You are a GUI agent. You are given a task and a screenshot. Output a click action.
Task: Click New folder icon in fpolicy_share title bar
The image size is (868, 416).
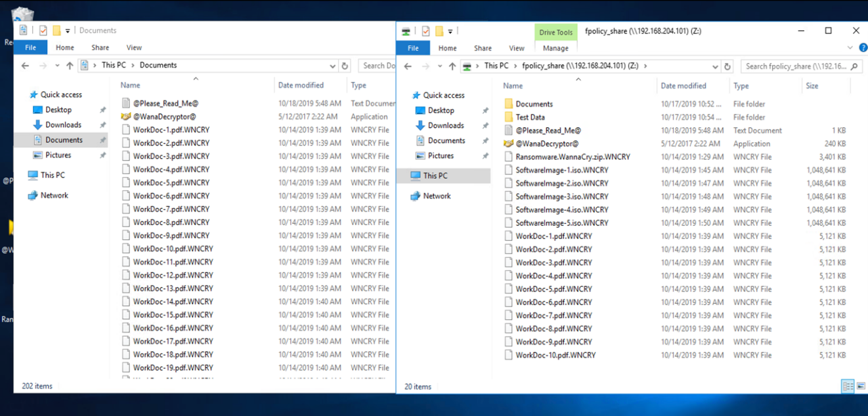click(x=439, y=31)
